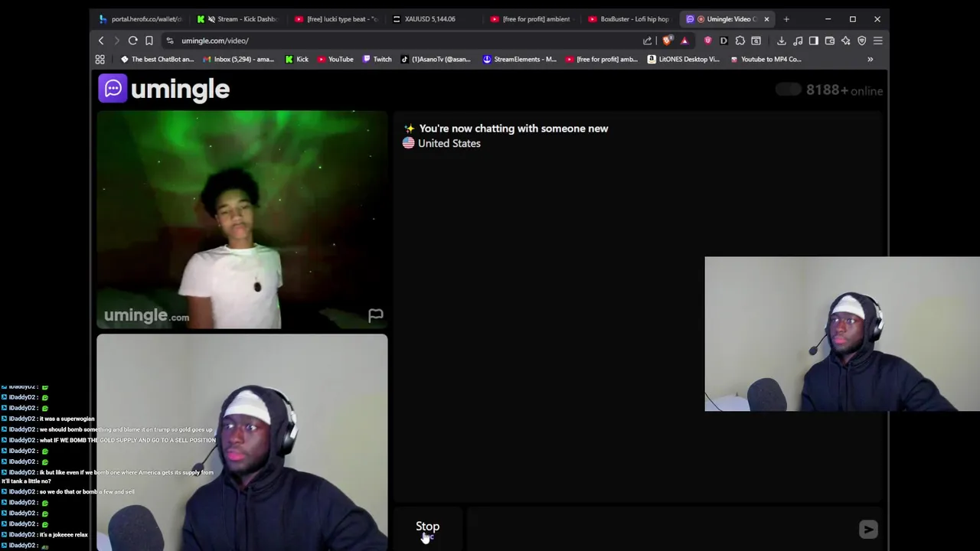
Task: Focus the chat message input field
Action: pyautogui.click(x=660, y=528)
